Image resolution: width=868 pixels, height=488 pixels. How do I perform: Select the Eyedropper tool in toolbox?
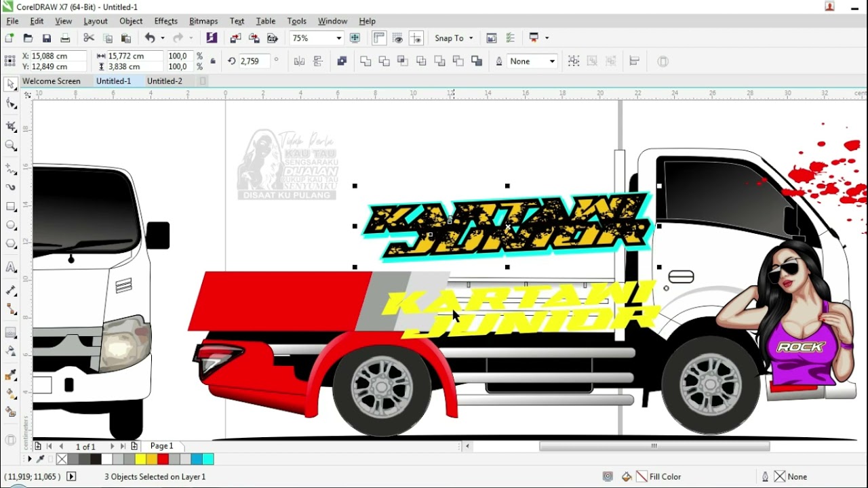pyautogui.click(x=11, y=374)
